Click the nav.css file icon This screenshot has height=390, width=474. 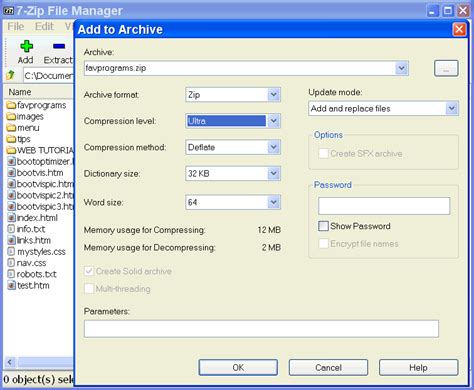click(11, 263)
